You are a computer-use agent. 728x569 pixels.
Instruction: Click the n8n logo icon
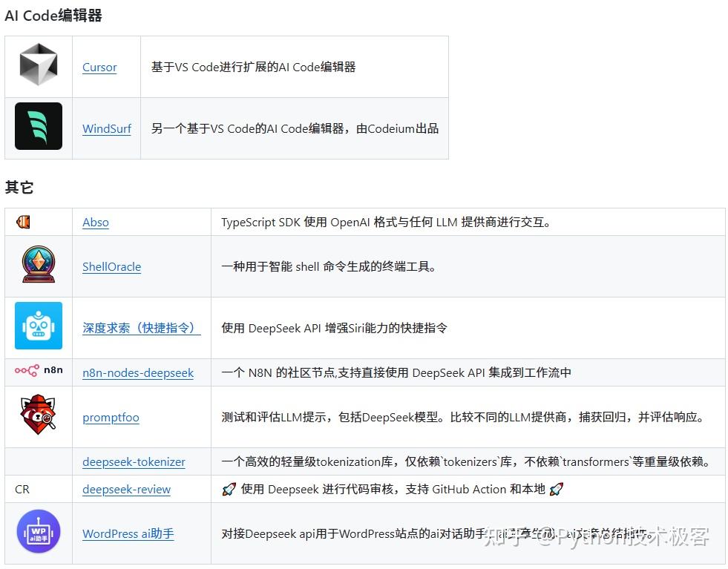coord(38,372)
